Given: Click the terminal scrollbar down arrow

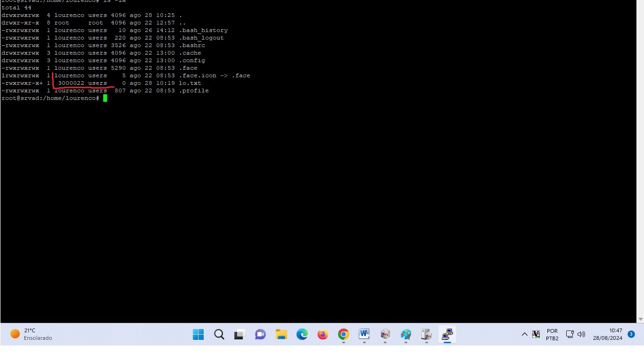Looking at the screenshot, I should tap(640, 319).
